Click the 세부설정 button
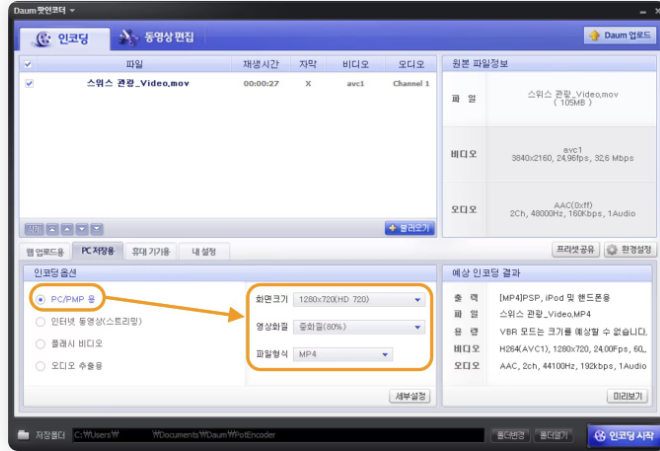The image size is (660, 451). [410, 396]
